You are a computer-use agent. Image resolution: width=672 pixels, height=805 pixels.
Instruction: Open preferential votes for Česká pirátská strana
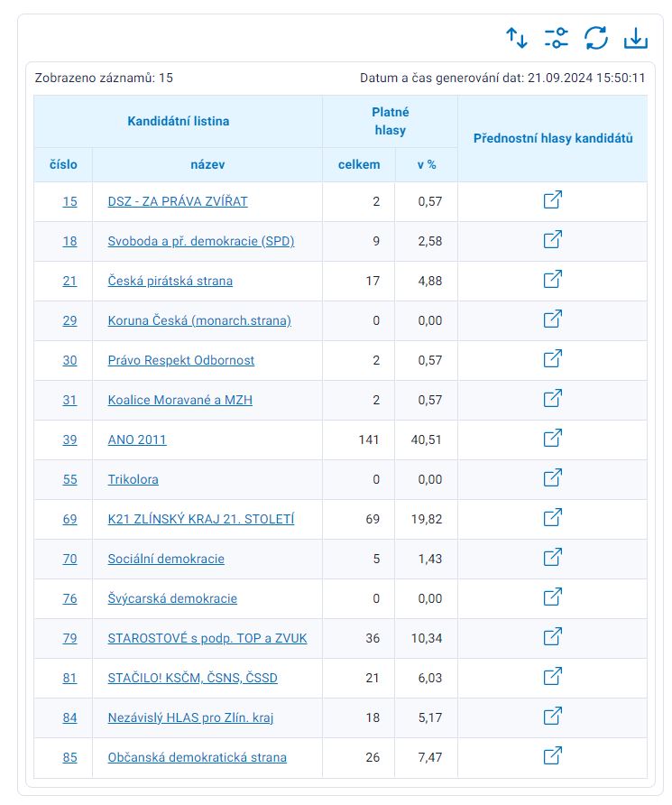click(x=552, y=279)
